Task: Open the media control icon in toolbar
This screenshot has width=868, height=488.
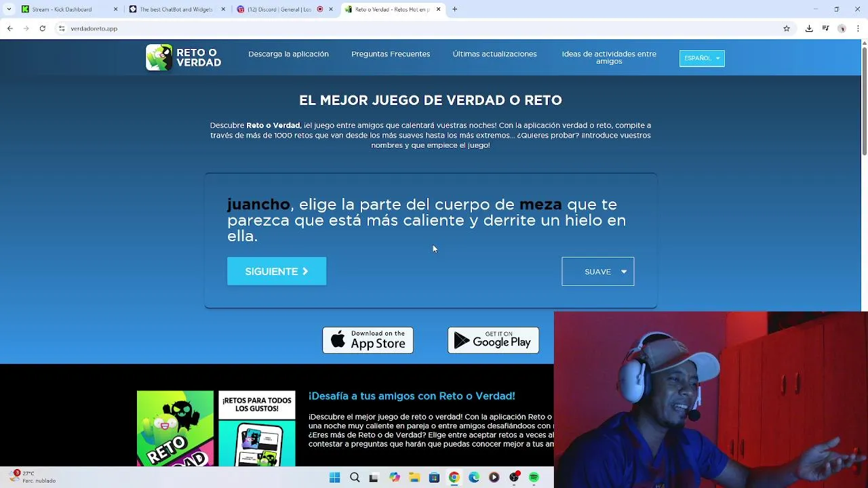Action: click(x=825, y=28)
